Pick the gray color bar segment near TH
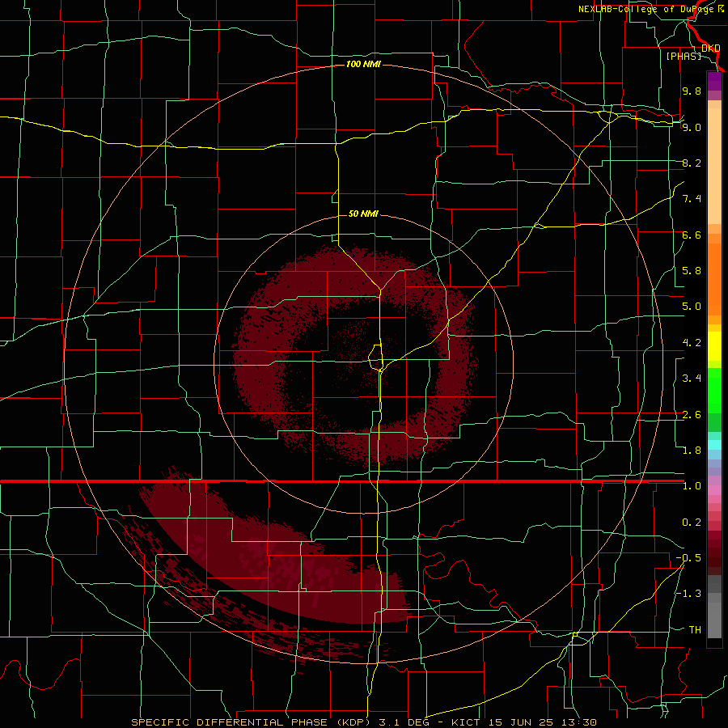 tap(714, 622)
